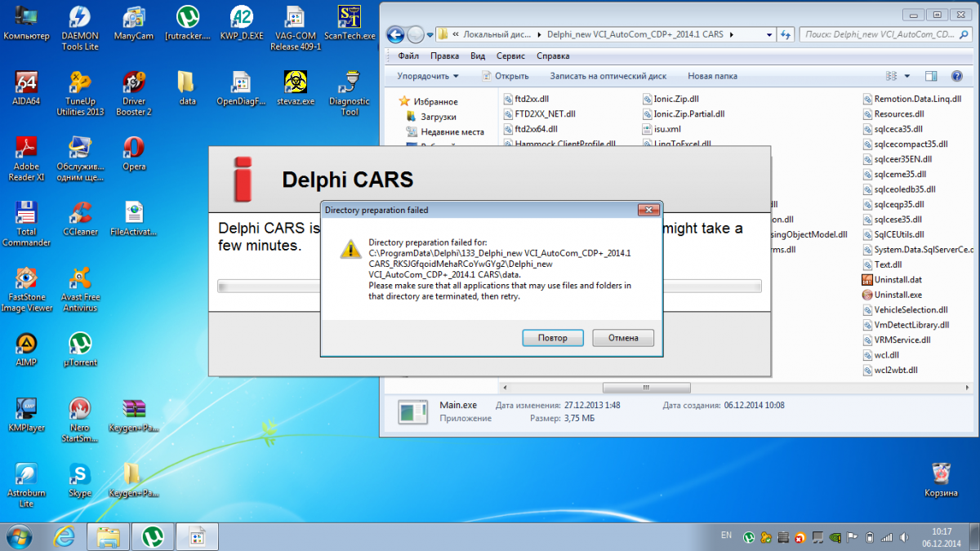Select the Total Commander desktop icon

(26, 224)
